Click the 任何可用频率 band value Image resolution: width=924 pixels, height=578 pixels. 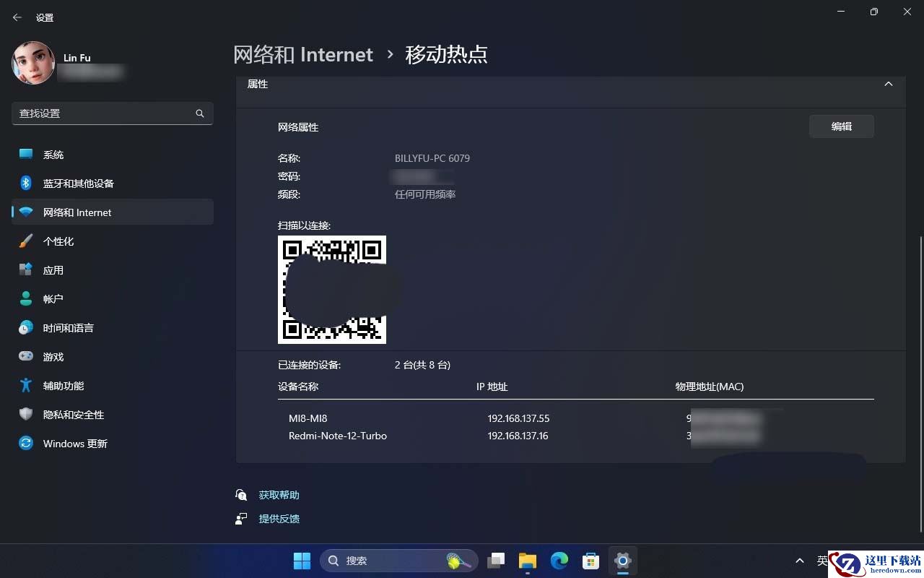(425, 194)
